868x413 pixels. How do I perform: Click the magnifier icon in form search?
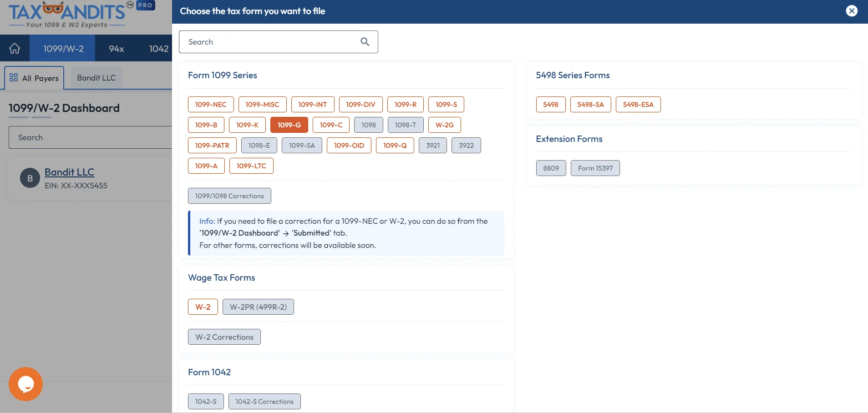pos(365,42)
